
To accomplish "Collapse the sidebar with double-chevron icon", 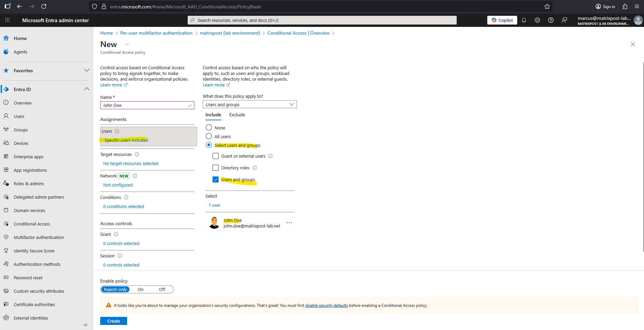I will 85,325.
